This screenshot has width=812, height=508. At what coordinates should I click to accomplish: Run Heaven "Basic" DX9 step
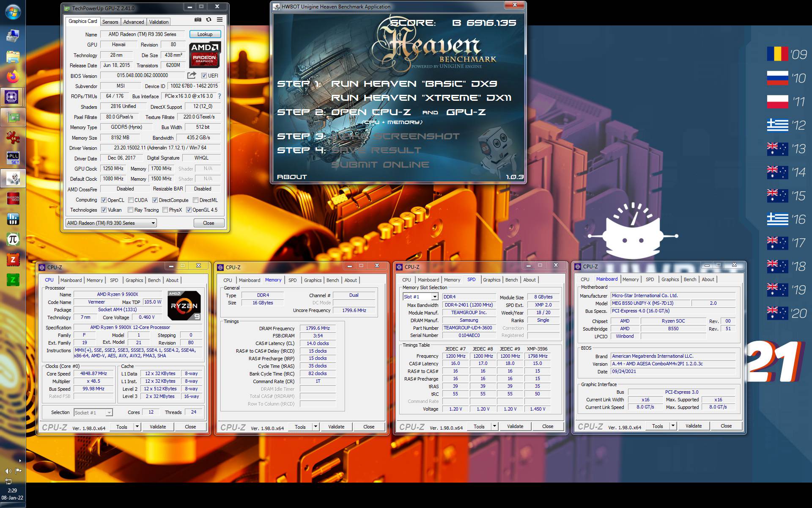pyautogui.click(x=414, y=84)
